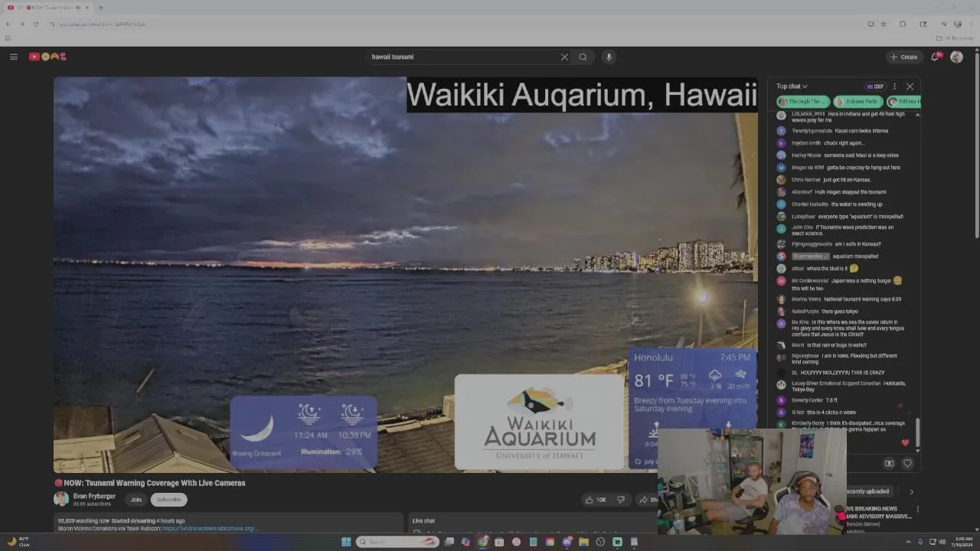Like the live stream video
The width and height of the screenshot is (980, 551).
coord(596,500)
